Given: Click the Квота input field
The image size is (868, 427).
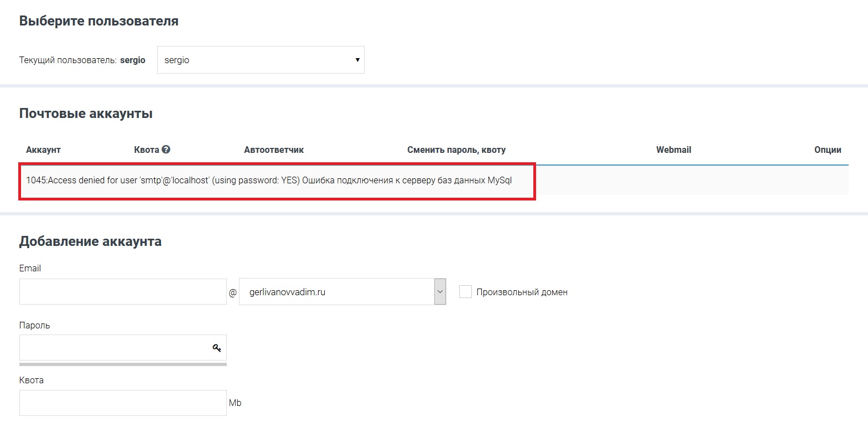Looking at the screenshot, I should point(123,403).
